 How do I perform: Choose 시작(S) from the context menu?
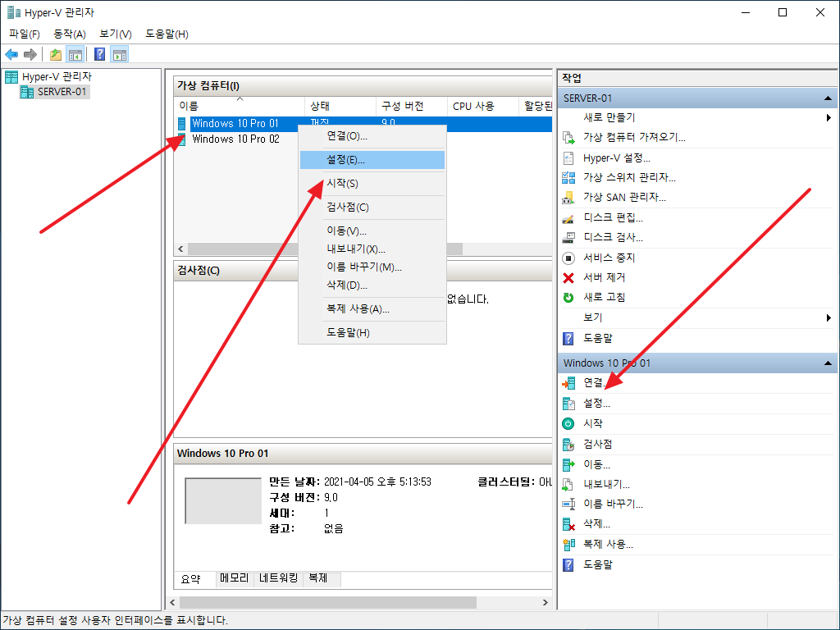tap(372, 183)
